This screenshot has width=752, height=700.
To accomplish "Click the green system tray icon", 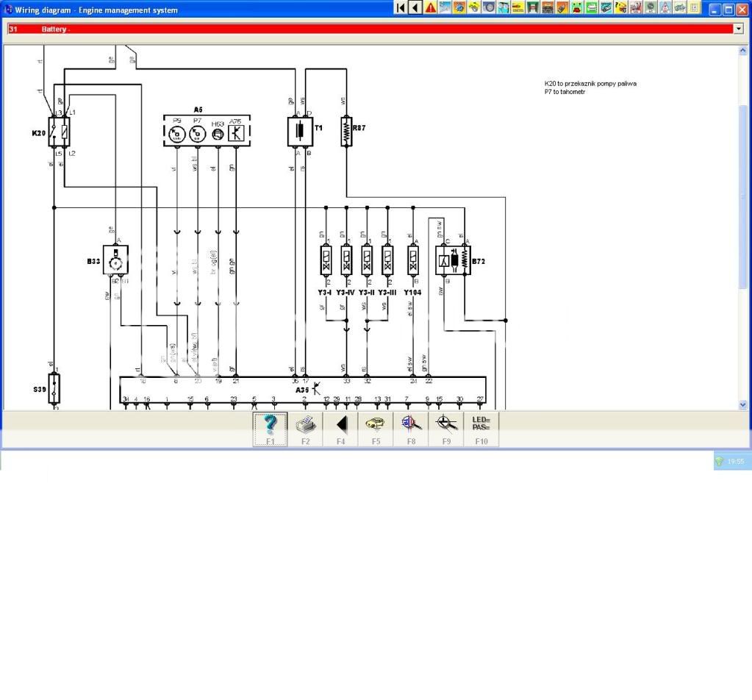I will pyautogui.click(x=719, y=461).
